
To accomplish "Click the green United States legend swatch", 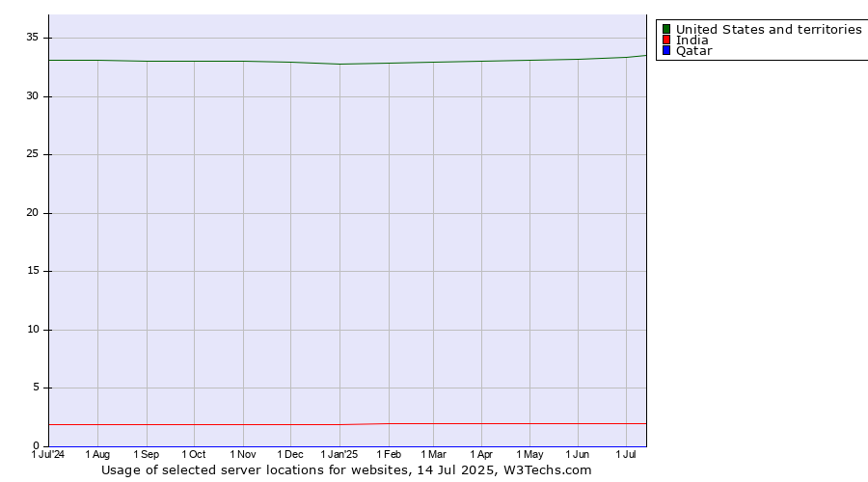I will click(666, 29).
